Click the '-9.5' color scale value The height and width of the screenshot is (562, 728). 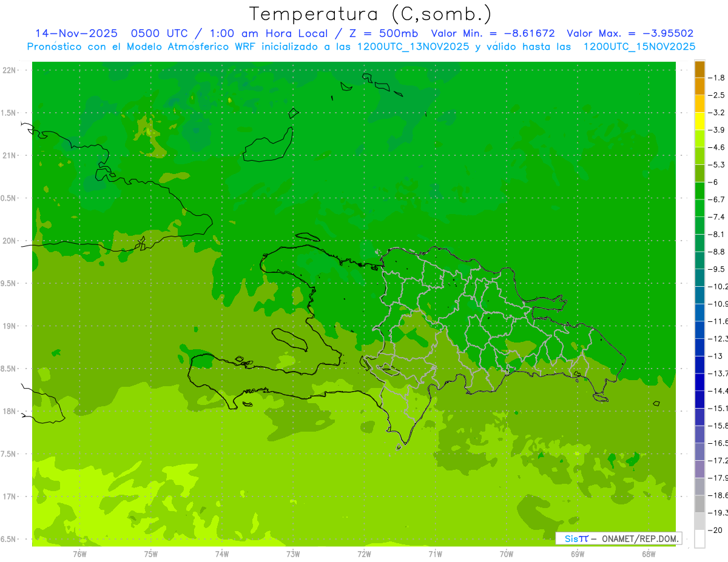tap(716, 269)
